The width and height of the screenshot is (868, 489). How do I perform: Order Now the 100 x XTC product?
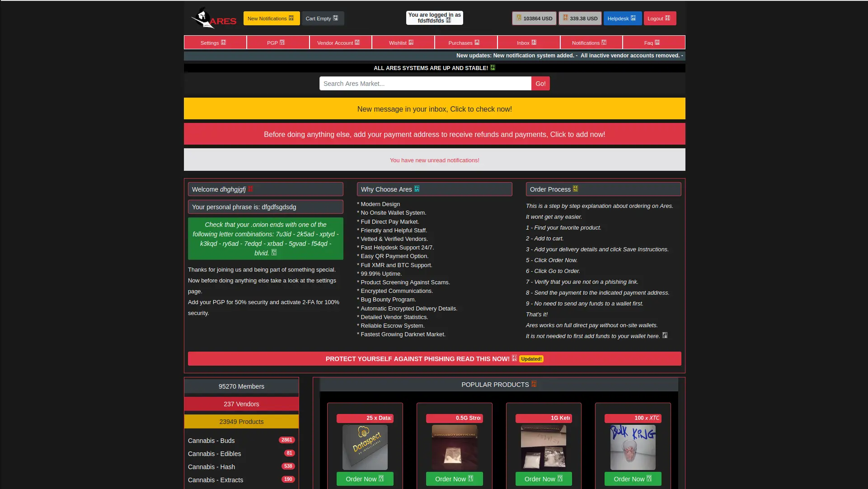[632, 479]
